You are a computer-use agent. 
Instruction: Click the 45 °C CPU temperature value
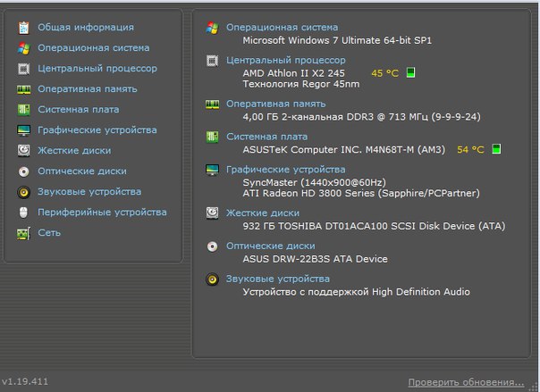pos(385,73)
